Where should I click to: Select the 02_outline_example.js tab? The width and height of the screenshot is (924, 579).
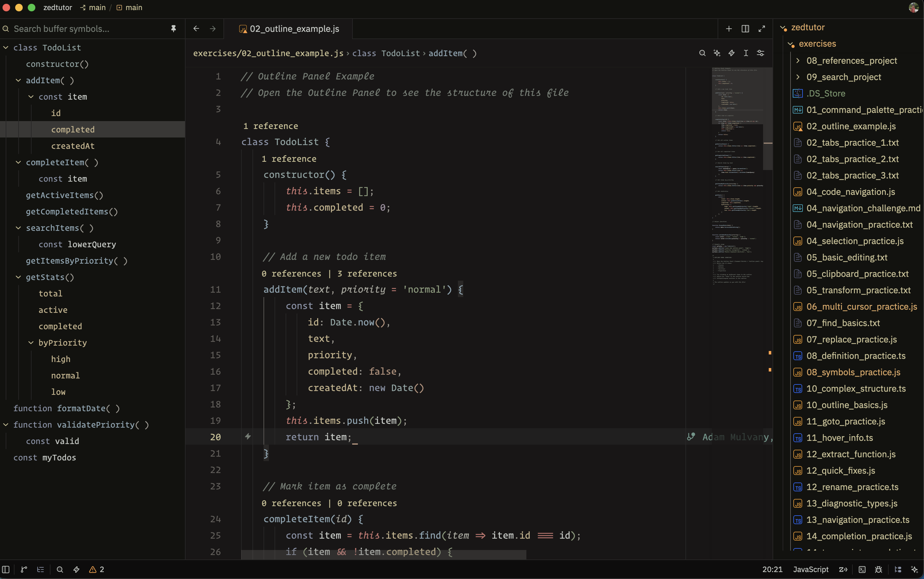tap(288, 29)
